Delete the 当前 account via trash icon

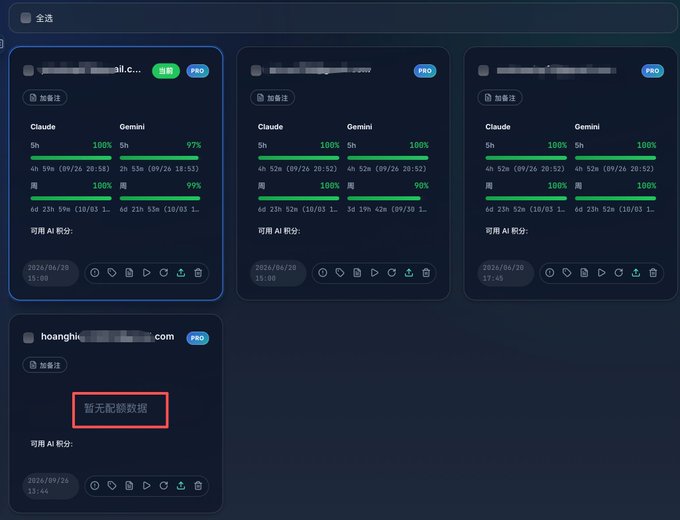tap(198, 273)
